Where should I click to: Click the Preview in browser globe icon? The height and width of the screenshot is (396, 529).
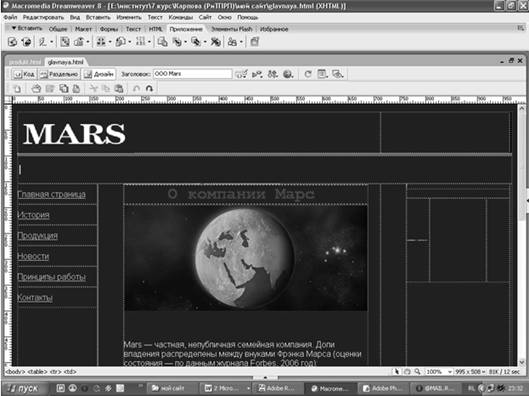coord(288,74)
